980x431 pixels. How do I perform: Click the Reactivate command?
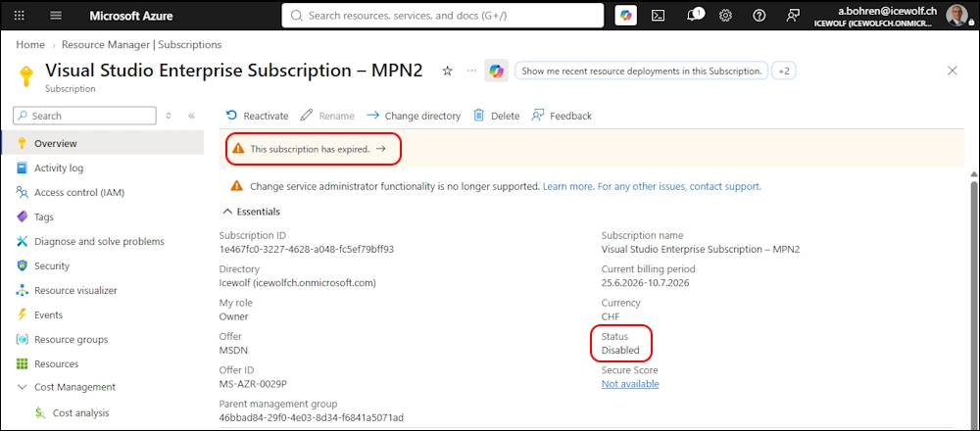click(x=257, y=116)
